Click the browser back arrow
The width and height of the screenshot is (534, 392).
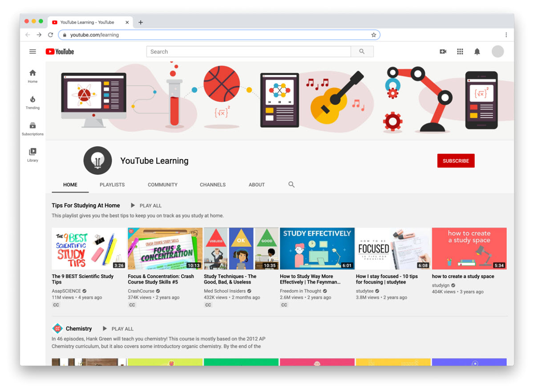28,34
